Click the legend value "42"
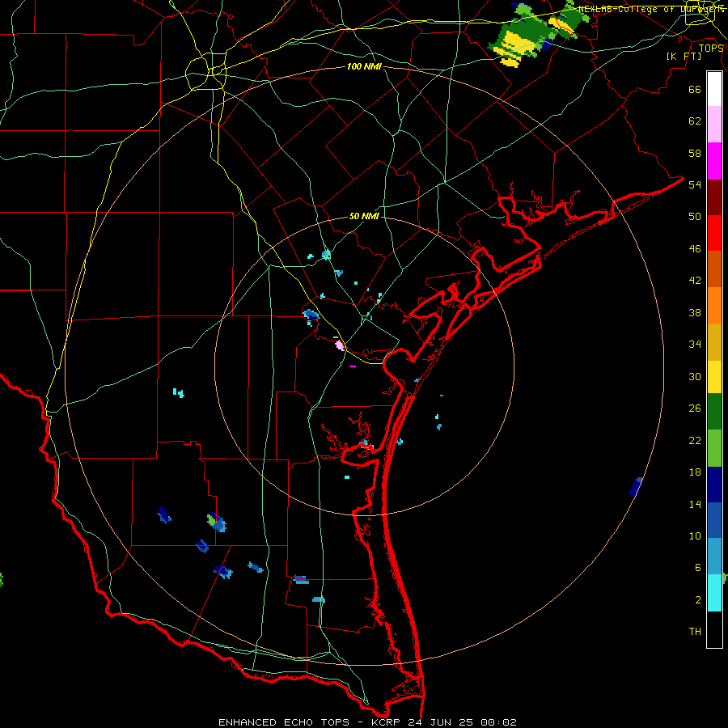 (x=695, y=280)
